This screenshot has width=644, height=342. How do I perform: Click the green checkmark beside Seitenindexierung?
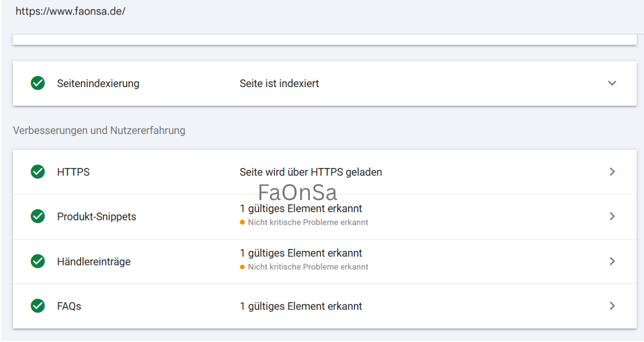38,83
